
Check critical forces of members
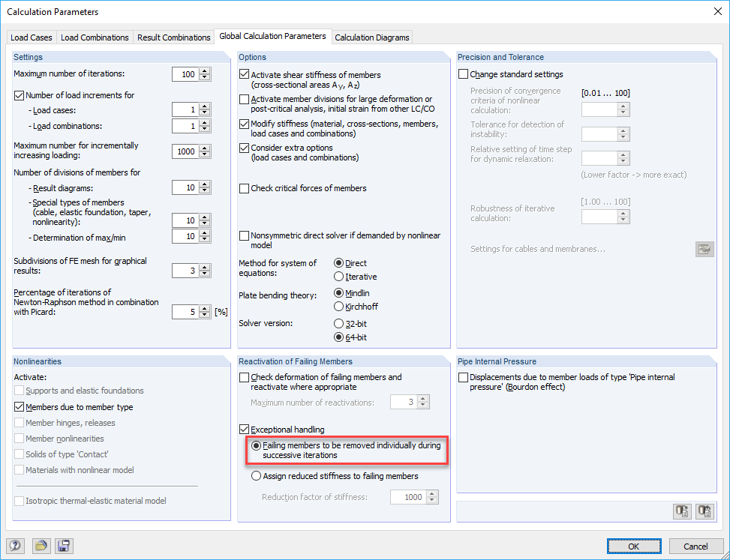244,188
